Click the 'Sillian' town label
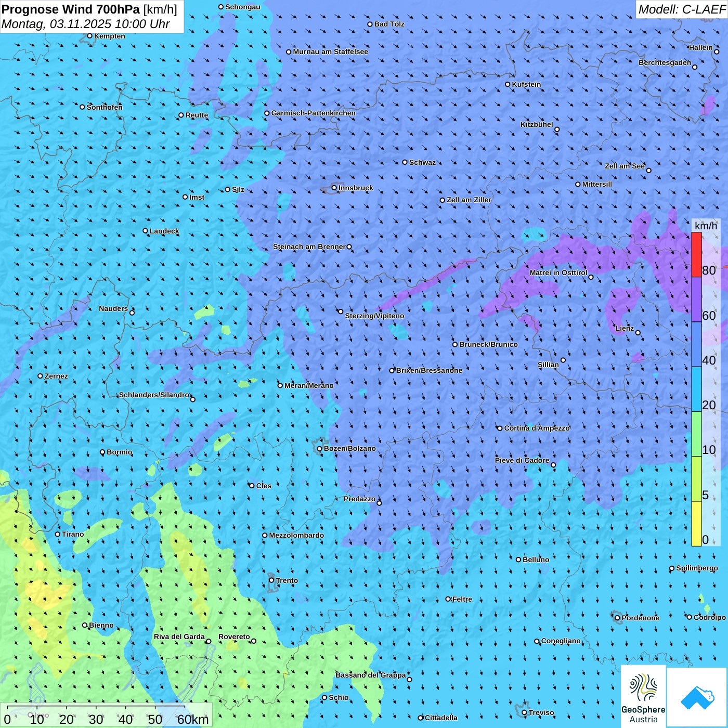This screenshot has width=728, height=728. [x=548, y=365]
